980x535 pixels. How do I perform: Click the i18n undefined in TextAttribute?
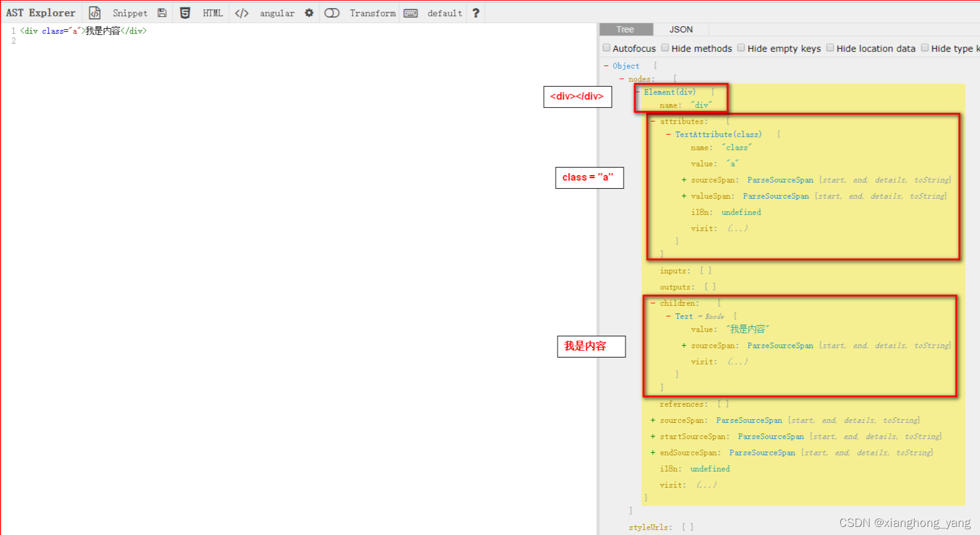(x=741, y=212)
